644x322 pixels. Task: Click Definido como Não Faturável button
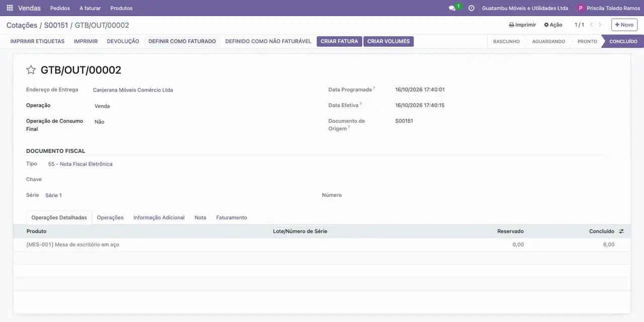(x=268, y=41)
